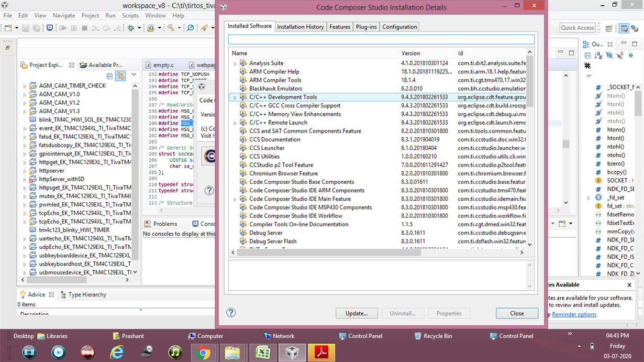This screenshot has width=644, height=362.
Task: Click the Code Composer Studio taskbar icon
Action: point(292,353)
